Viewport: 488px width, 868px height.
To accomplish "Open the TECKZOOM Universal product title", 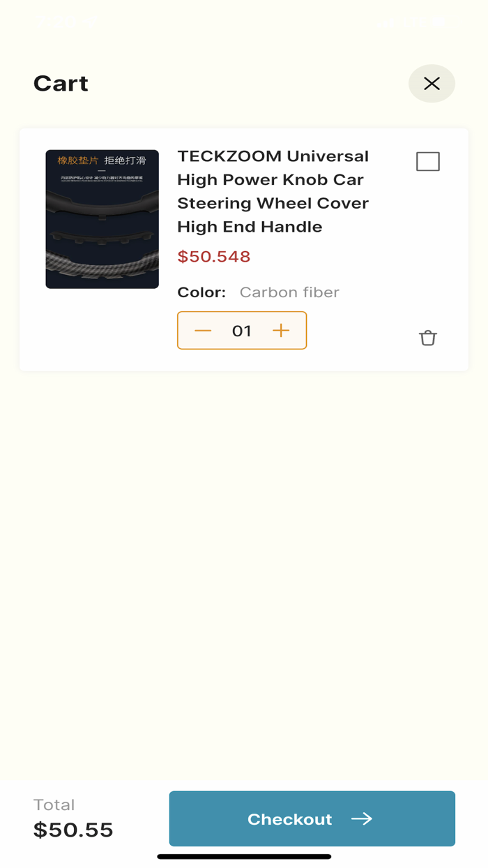I will pyautogui.click(x=273, y=191).
